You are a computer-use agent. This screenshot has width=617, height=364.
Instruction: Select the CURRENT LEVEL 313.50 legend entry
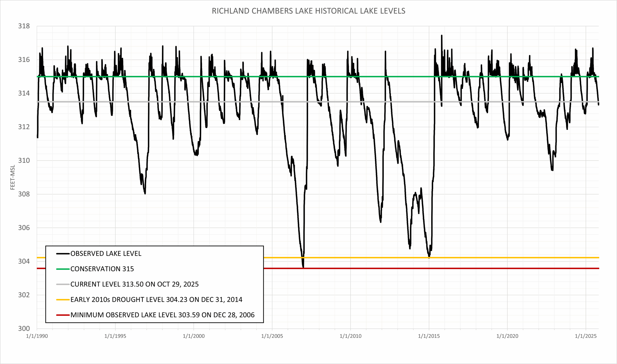tap(134, 284)
